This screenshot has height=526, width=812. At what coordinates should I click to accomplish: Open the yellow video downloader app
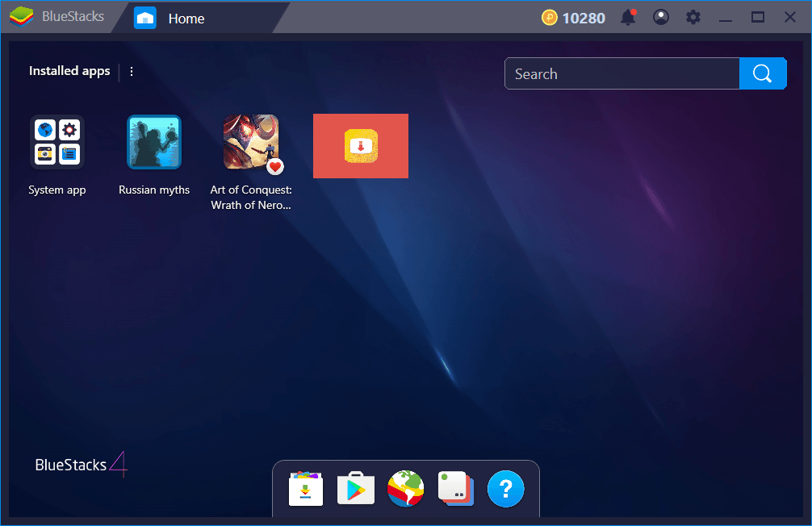tap(361, 146)
